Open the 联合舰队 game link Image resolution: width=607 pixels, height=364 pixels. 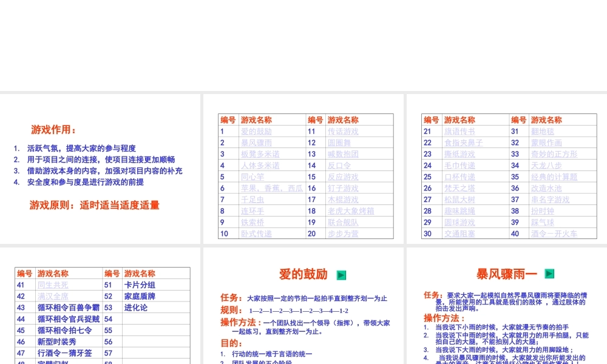tap(343, 223)
